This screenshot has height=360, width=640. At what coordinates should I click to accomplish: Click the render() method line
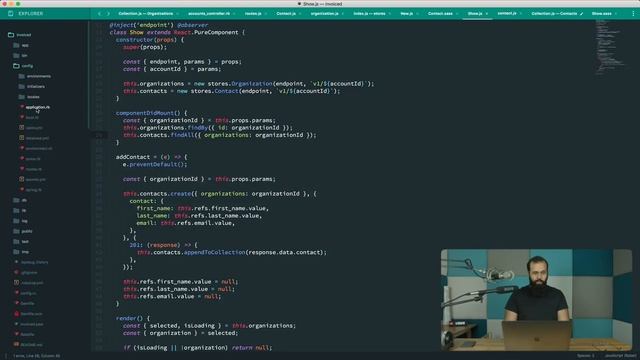point(133,318)
